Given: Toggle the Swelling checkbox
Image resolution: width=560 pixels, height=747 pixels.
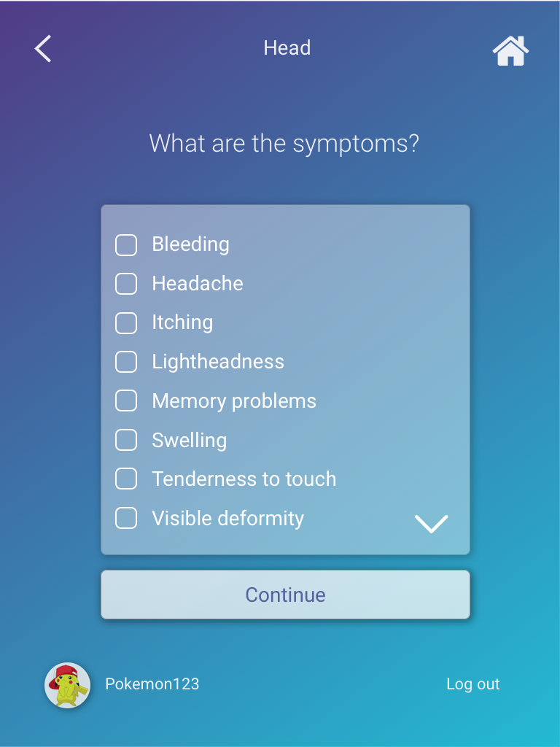Looking at the screenshot, I should (x=126, y=440).
